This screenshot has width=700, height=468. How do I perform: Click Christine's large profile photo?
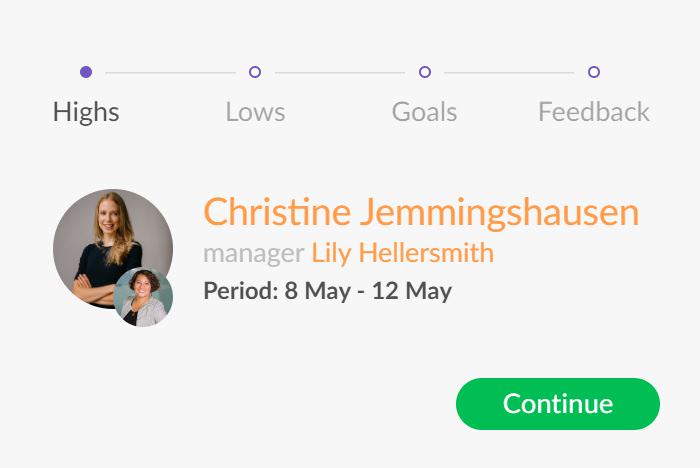coord(113,249)
